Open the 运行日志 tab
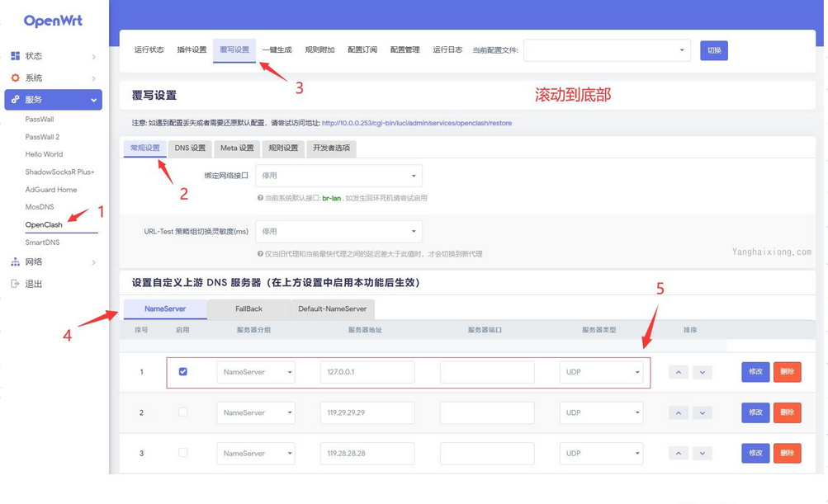The image size is (828, 504). [x=447, y=49]
